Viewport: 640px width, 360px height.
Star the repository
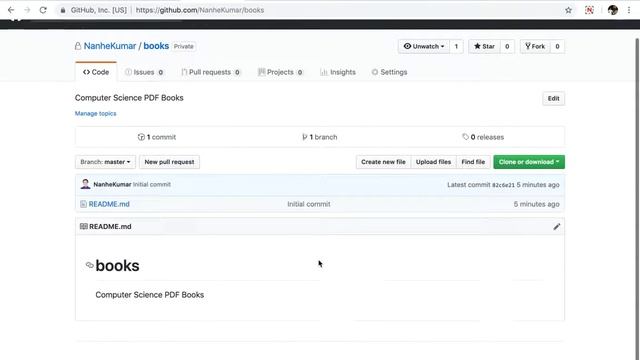pyautogui.click(x=484, y=46)
